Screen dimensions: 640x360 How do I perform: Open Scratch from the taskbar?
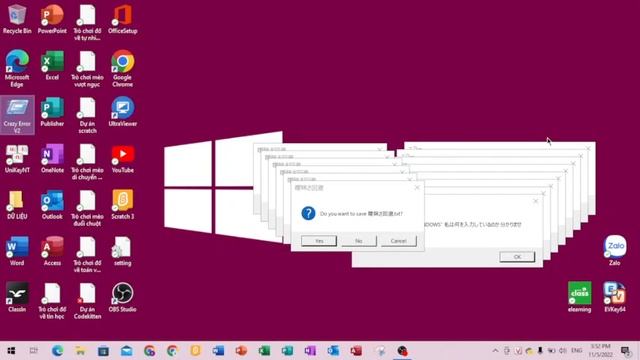[x=195, y=351]
